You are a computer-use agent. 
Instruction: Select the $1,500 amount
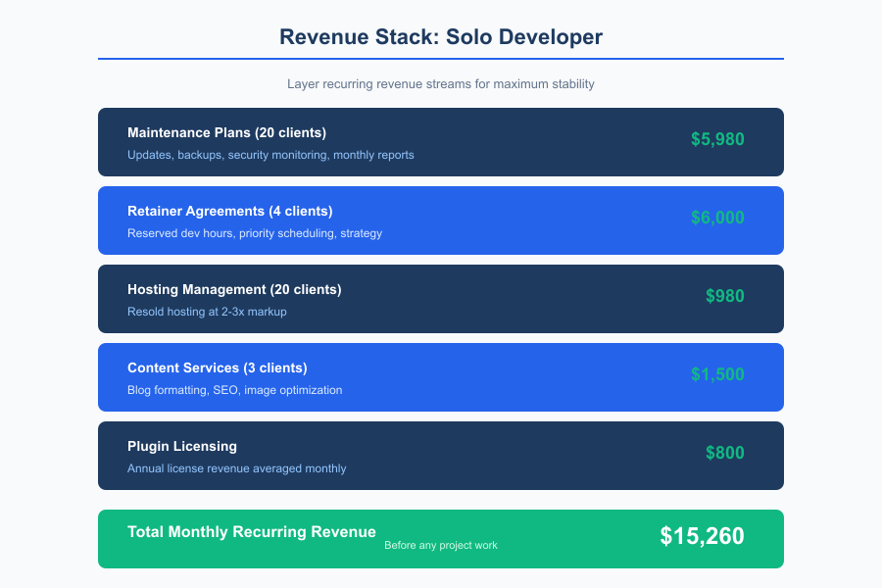point(718,374)
